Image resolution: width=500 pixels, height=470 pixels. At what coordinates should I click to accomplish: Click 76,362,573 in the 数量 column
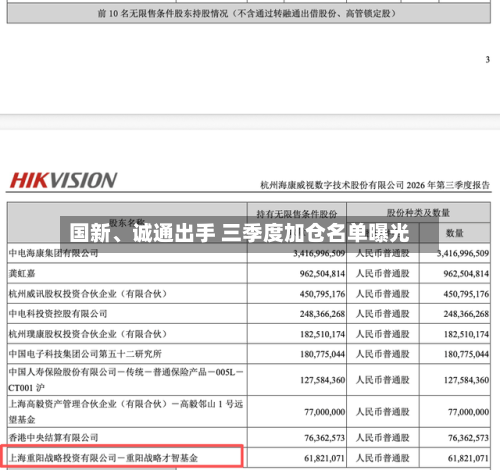point(468,438)
